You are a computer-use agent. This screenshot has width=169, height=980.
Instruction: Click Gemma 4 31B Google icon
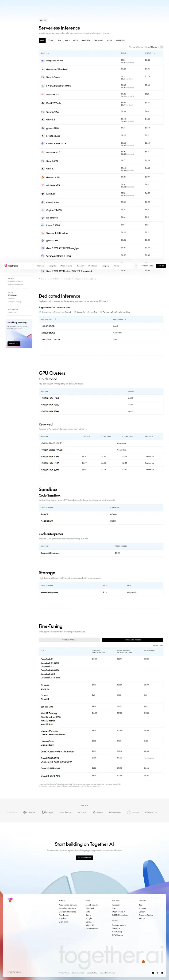43,177
